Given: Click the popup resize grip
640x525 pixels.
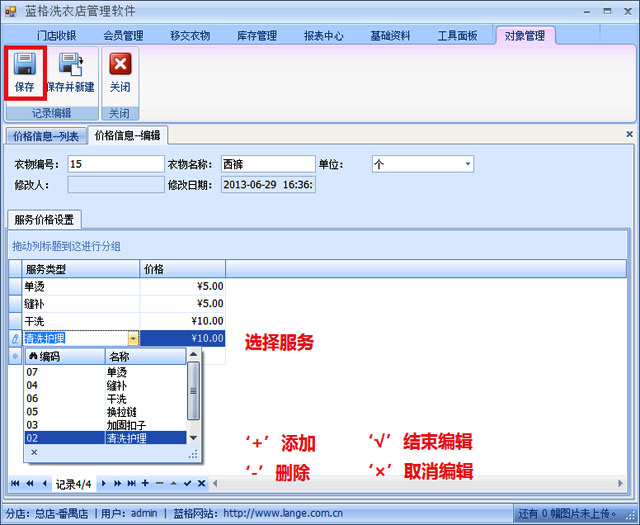Looking at the screenshot, I should pyautogui.click(x=193, y=454).
